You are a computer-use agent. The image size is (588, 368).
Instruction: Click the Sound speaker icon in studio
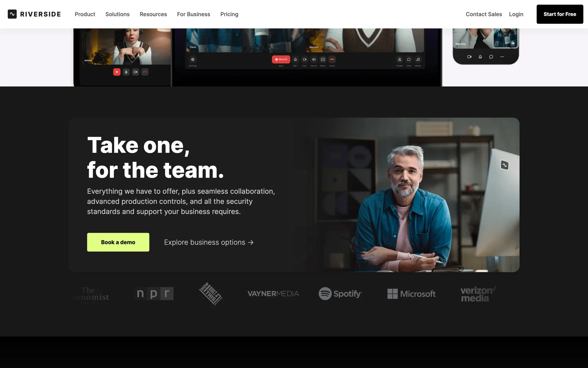(x=314, y=59)
